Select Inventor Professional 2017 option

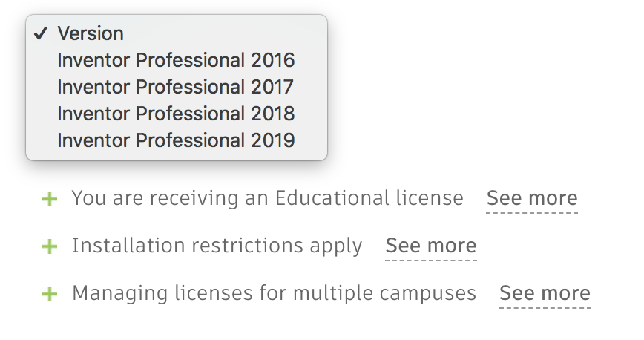click(176, 87)
